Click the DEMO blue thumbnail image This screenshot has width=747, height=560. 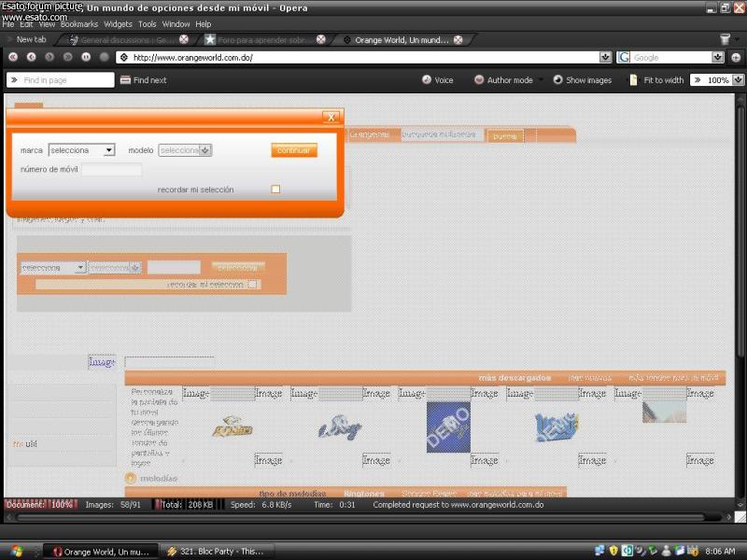click(x=448, y=427)
